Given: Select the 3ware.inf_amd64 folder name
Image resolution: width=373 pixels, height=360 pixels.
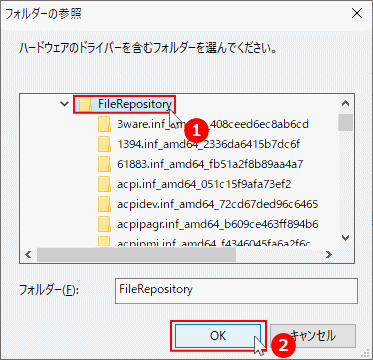Looking at the screenshot, I should pos(213,124).
